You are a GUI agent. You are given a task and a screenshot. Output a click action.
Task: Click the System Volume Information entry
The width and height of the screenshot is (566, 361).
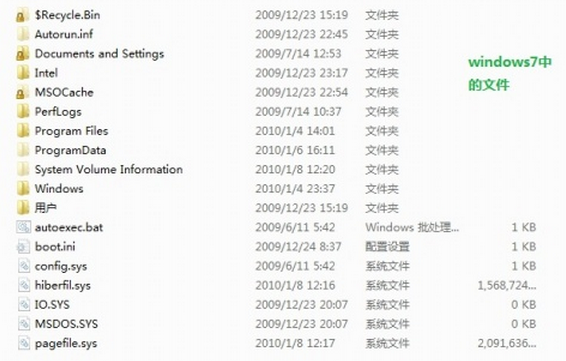tap(109, 169)
